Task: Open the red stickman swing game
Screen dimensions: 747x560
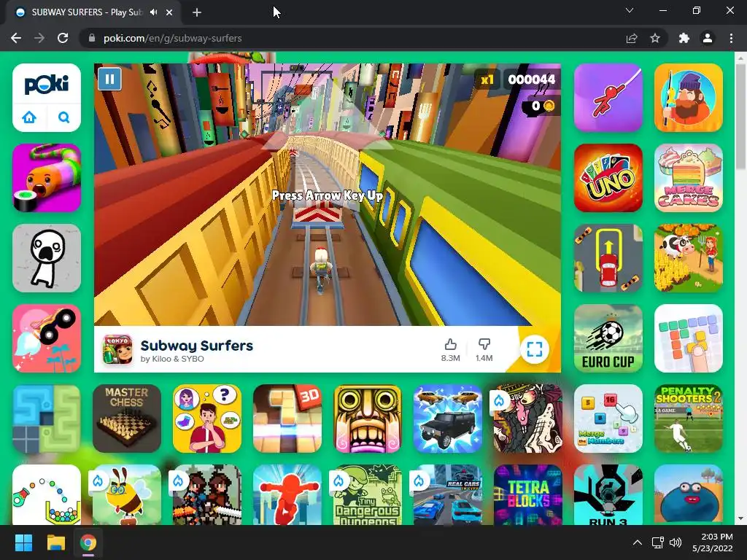Action: 608,97
